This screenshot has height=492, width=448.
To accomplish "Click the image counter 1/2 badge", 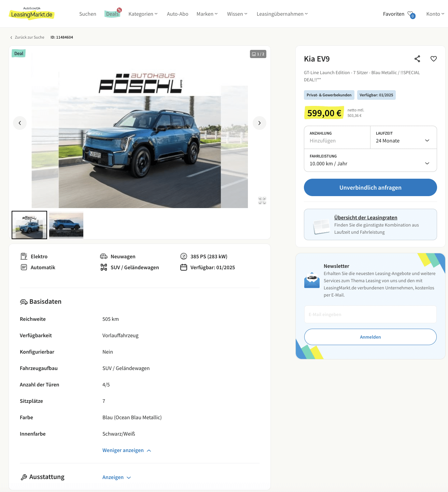I will (258, 54).
